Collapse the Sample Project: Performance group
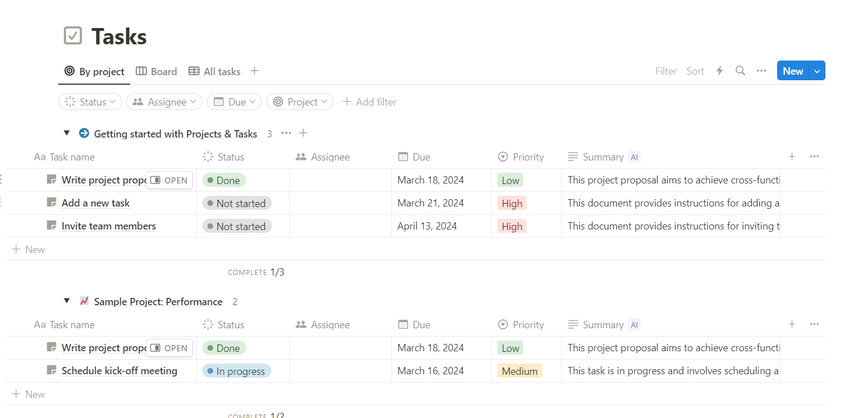Viewport: 868px width, 418px height. (x=67, y=301)
